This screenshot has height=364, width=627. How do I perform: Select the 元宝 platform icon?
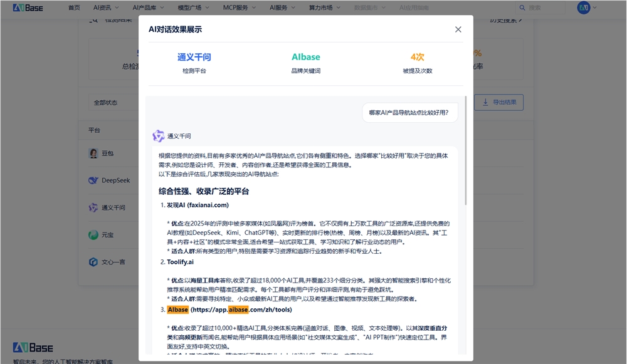(93, 235)
